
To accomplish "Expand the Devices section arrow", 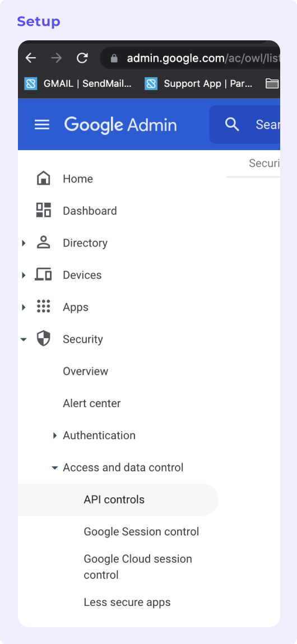I will 24,275.
